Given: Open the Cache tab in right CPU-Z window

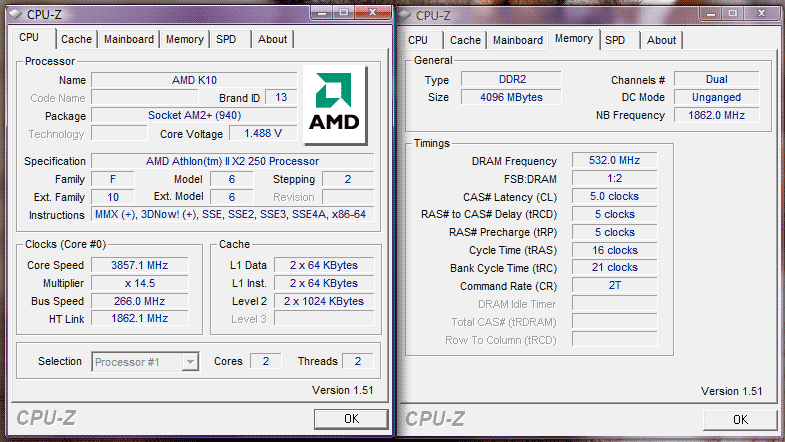Looking at the screenshot, I should (x=465, y=40).
